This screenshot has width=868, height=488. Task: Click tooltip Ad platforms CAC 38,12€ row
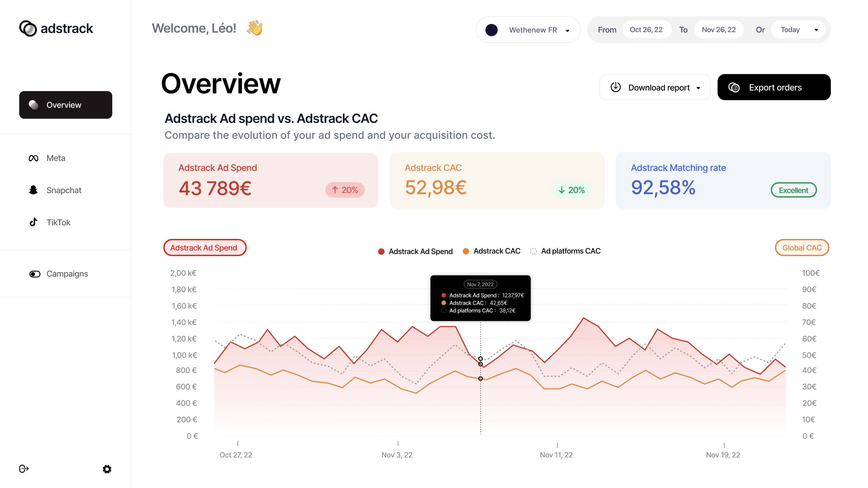(x=478, y=311)
